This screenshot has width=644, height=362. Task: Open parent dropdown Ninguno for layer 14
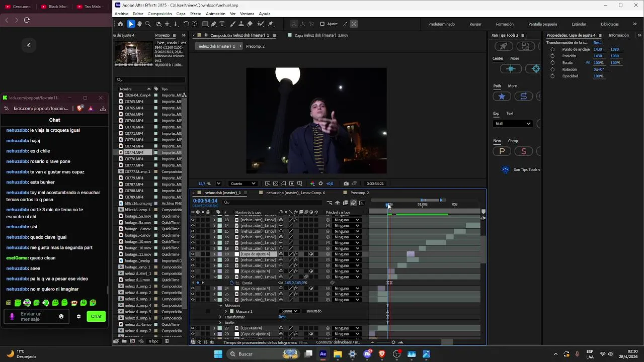point(347,226)
